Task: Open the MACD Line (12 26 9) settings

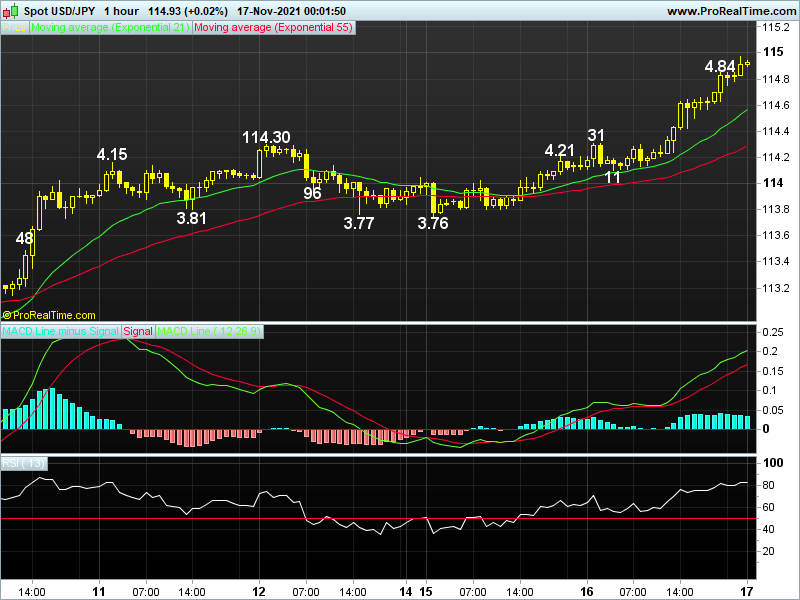Action: [210, 330]
